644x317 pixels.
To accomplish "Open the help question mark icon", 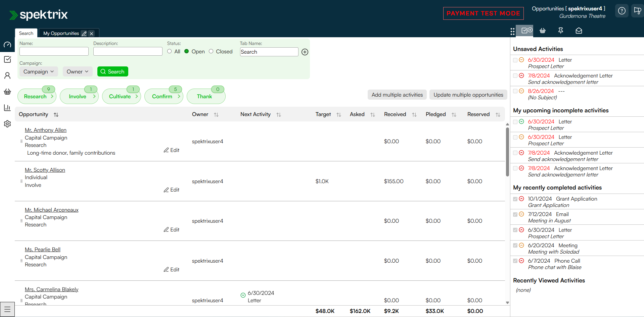I will coord(622,11).
